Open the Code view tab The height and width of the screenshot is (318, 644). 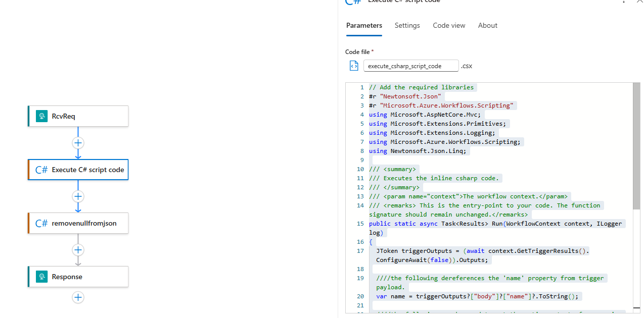tap(449, 25)
